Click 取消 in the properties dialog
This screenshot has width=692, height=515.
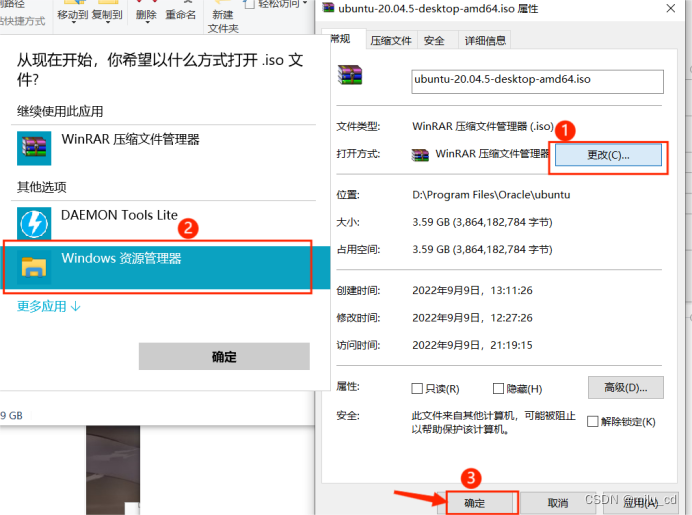point(558,503)
